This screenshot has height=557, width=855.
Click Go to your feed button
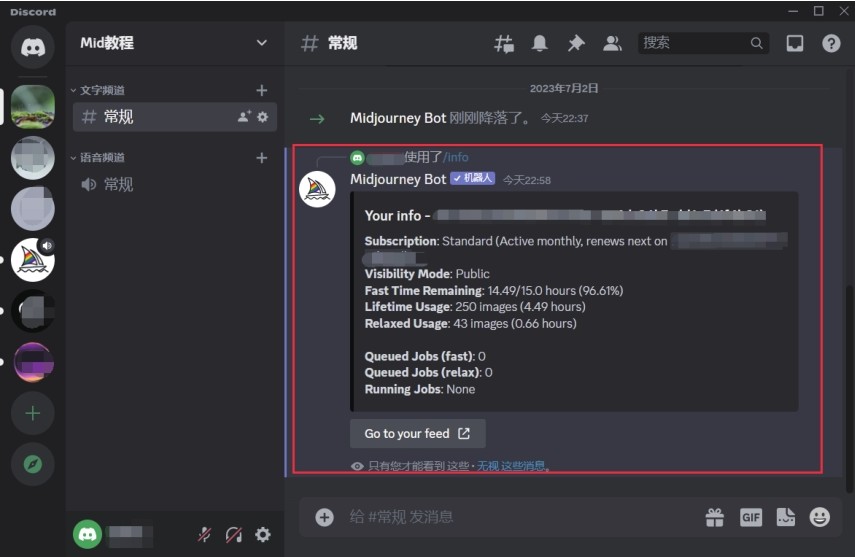point(418,434)
